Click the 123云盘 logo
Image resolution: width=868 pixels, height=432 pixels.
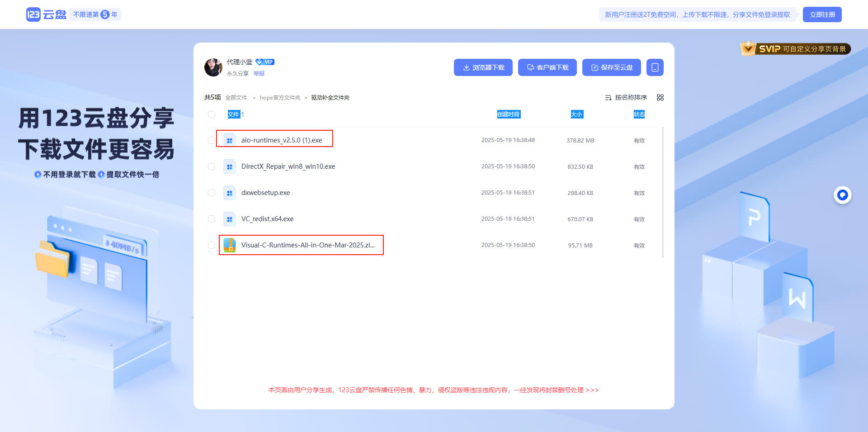point(46,14)
